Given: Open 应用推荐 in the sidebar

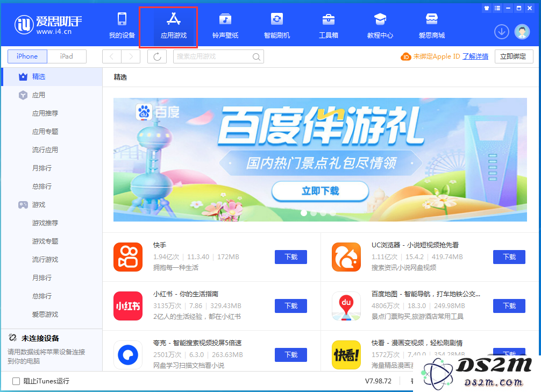Looking at the screenshot, I should tap(45, 113).
